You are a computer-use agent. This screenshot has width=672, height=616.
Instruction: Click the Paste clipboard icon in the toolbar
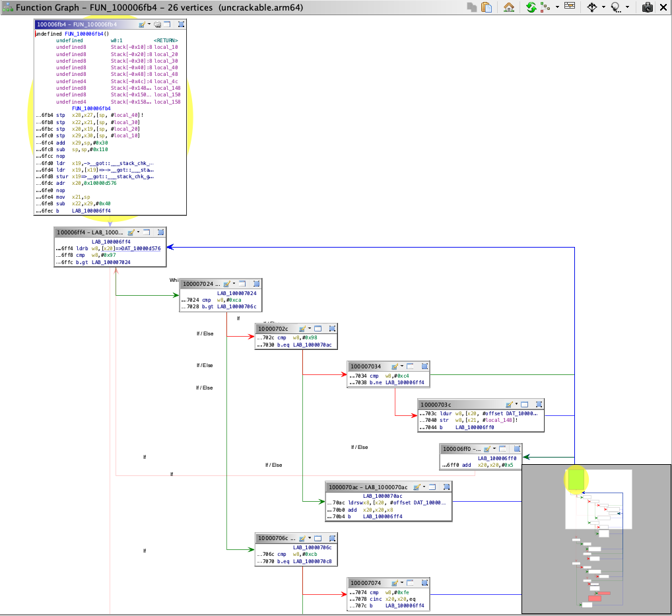(x=487, y=7)
